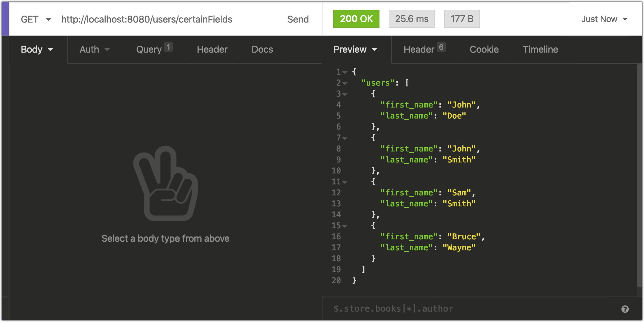The width and height of the screenshot is (644, 322).
Task: Click the request URL field
Action: [147, 19]
